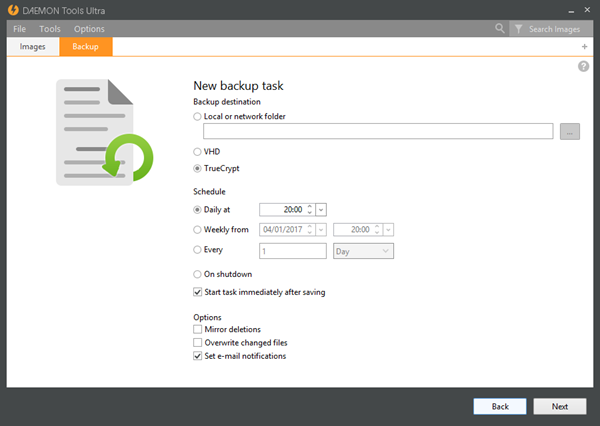This screenshot has width=600, height=426.
Task: Increase Daily at time with spinner
Action: [310, 207]
